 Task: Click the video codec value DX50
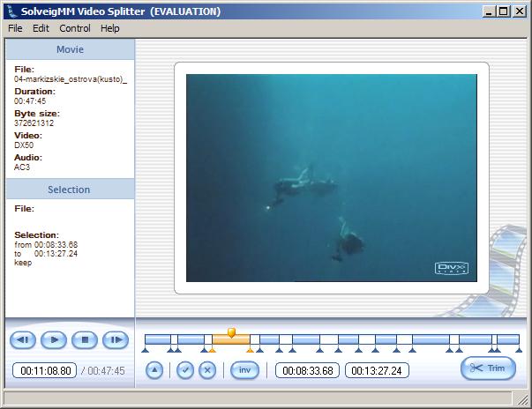tap(24, 145)
